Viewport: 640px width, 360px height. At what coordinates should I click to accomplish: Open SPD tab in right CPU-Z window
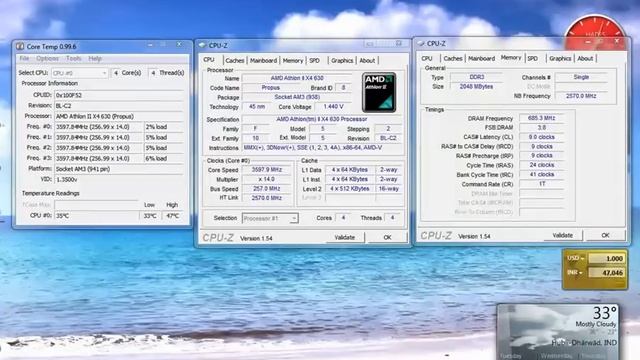(533, 58)
